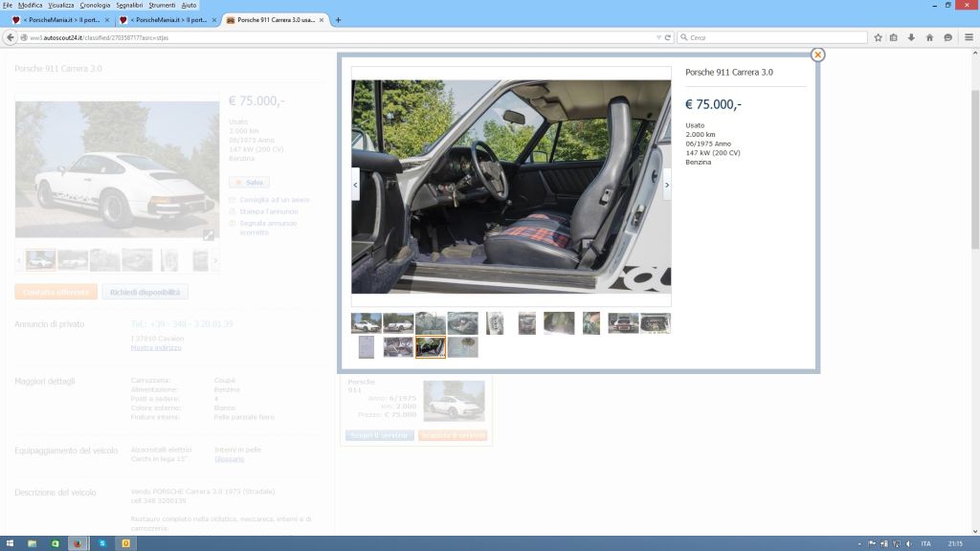Click the taskbar clock showing 21:15

click(x=955, y=544)
